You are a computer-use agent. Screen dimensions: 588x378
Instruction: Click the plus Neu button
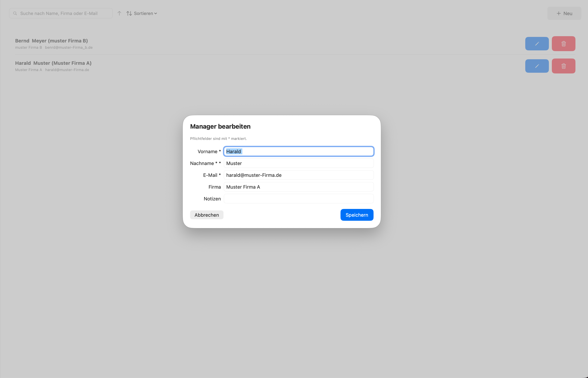pos(564,13)
